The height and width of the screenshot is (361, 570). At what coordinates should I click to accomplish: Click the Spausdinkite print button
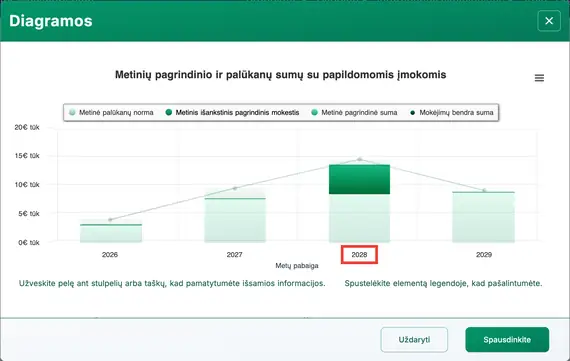point(507,340)
